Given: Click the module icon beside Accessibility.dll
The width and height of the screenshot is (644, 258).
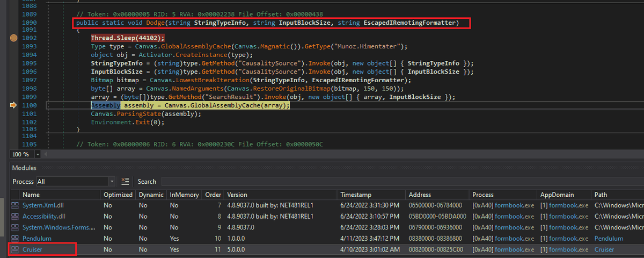Looking at the screenshot, I should (14, 217).
